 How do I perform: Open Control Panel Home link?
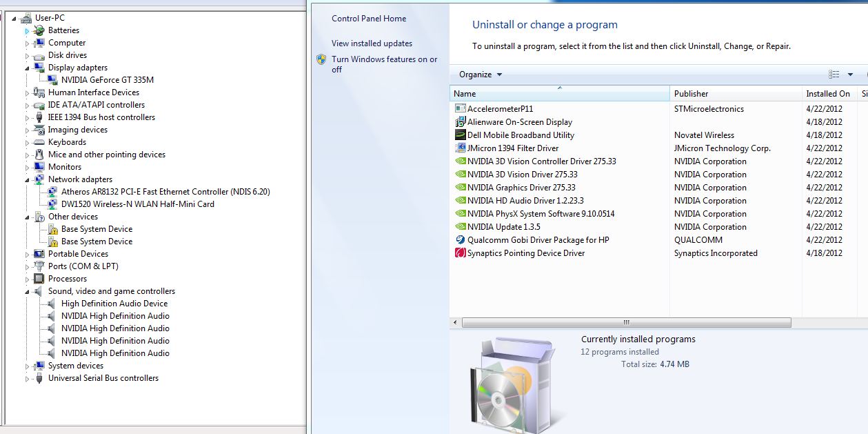(x=369, y=19)
